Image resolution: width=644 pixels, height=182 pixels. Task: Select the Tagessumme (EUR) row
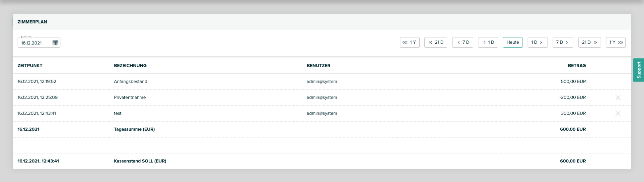tap(134, 129)
